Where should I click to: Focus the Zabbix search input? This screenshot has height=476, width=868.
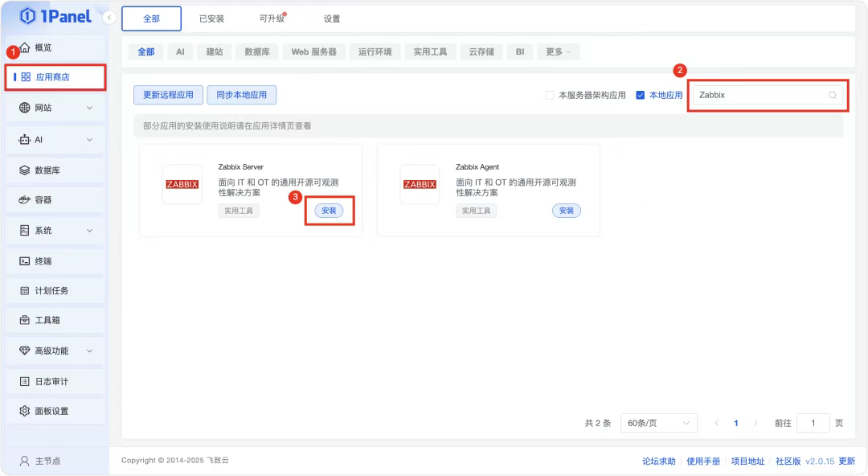768,95
